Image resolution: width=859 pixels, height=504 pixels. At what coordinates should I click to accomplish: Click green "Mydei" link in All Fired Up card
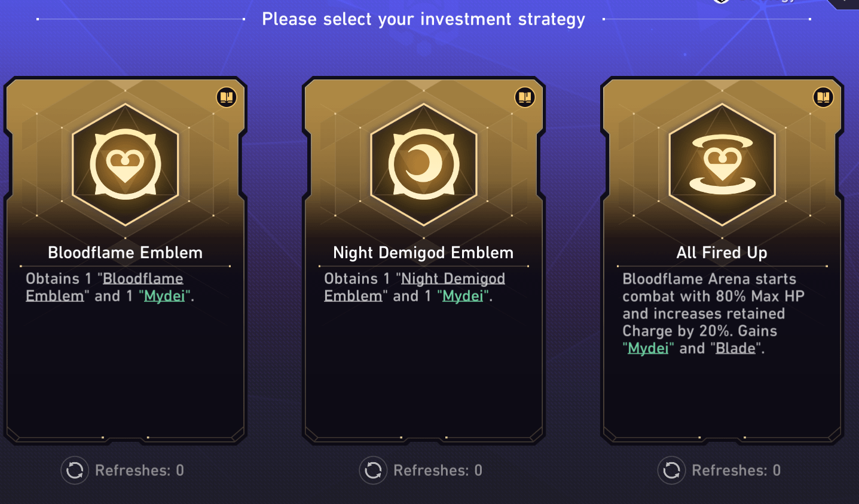(648, 349)
